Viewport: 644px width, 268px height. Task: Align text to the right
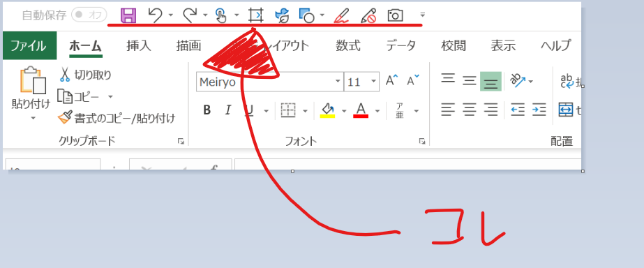[491, 110]
